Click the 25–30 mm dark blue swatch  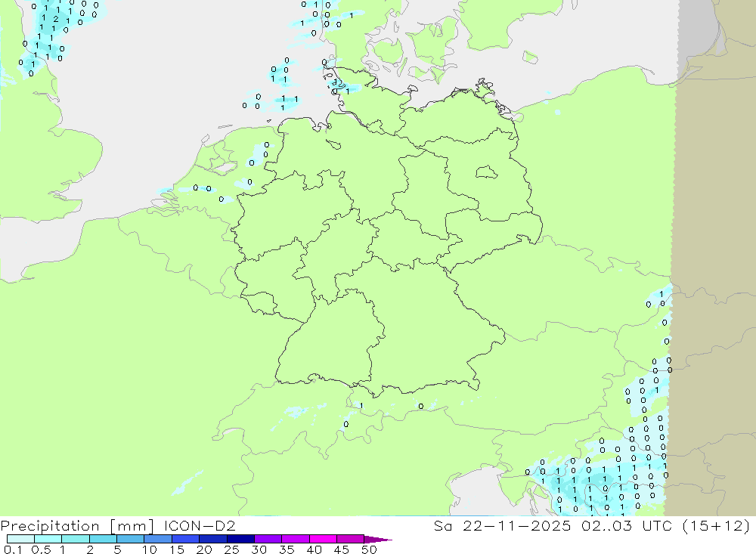pos(240,539)
